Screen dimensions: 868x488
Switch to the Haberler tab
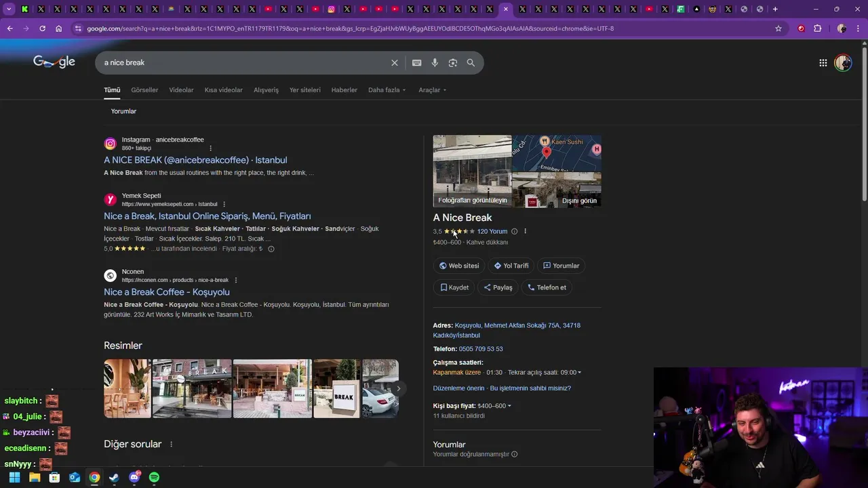pyautogui.click(x=344, y=90)
